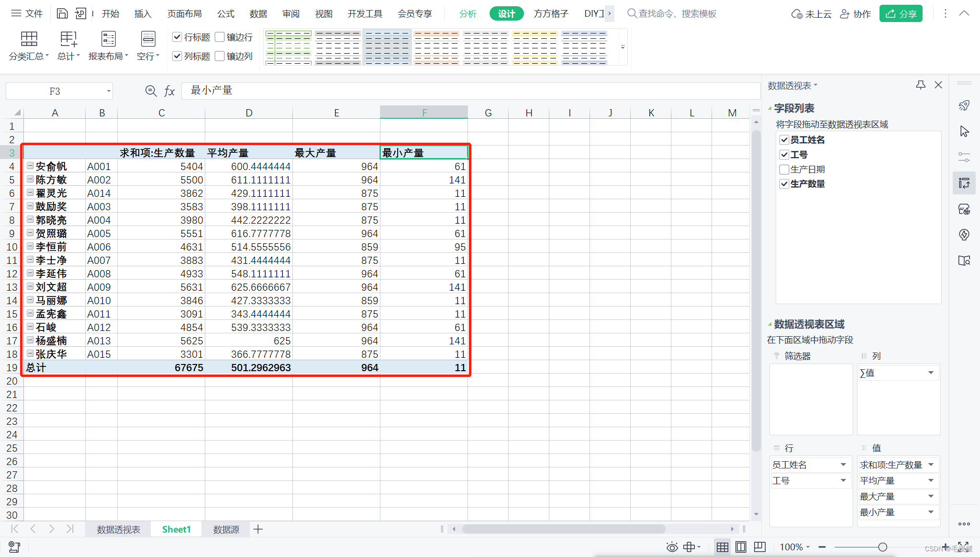Uncheck the 行标题 checkbox

pyautogui.click(x=177, y=37)
